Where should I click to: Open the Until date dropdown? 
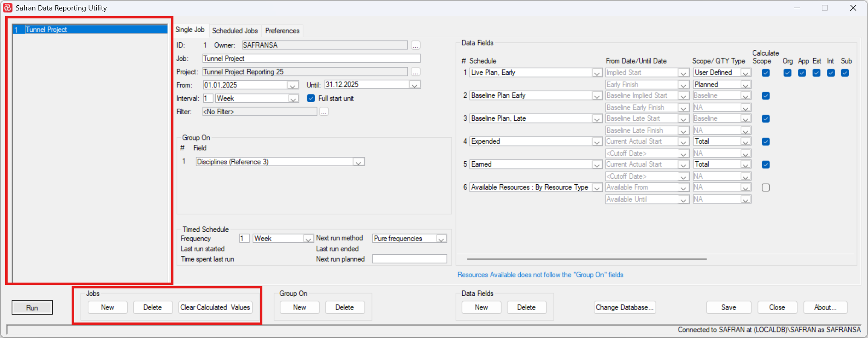(415, 84)
